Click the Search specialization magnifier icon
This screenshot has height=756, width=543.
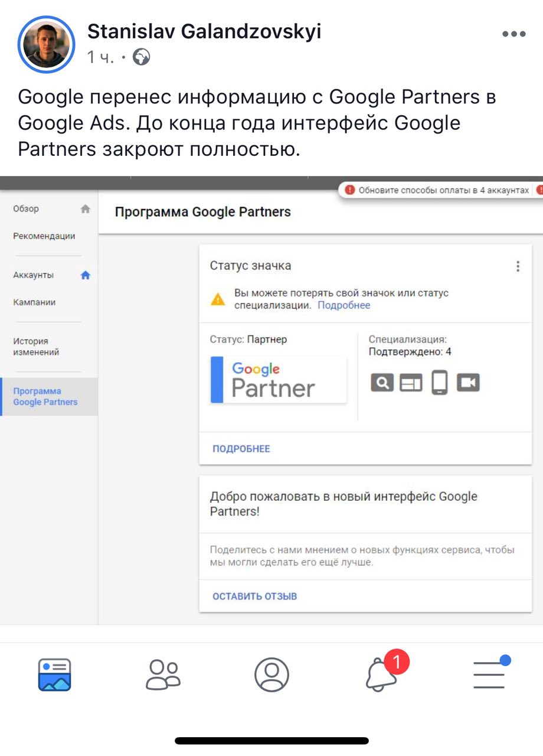(382, 383)
